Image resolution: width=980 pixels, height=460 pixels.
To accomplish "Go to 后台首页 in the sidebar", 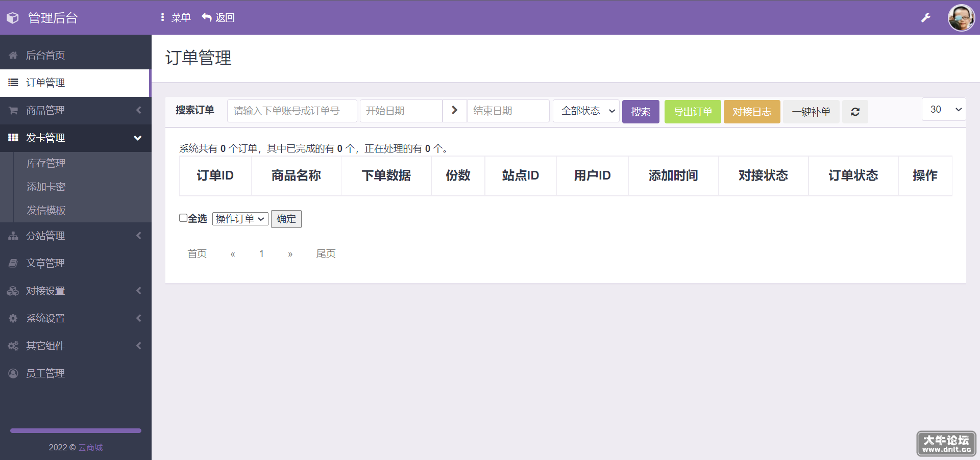I will [x=76, y=55].
